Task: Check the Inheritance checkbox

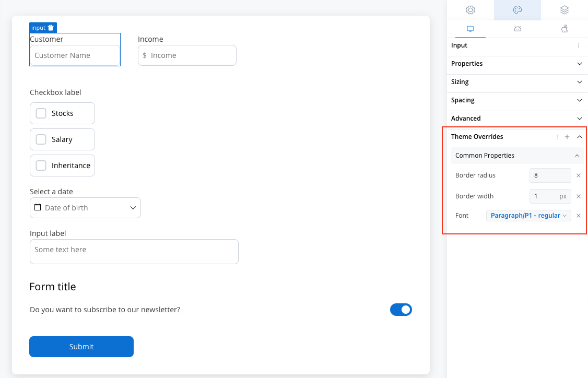Action: 41,166
